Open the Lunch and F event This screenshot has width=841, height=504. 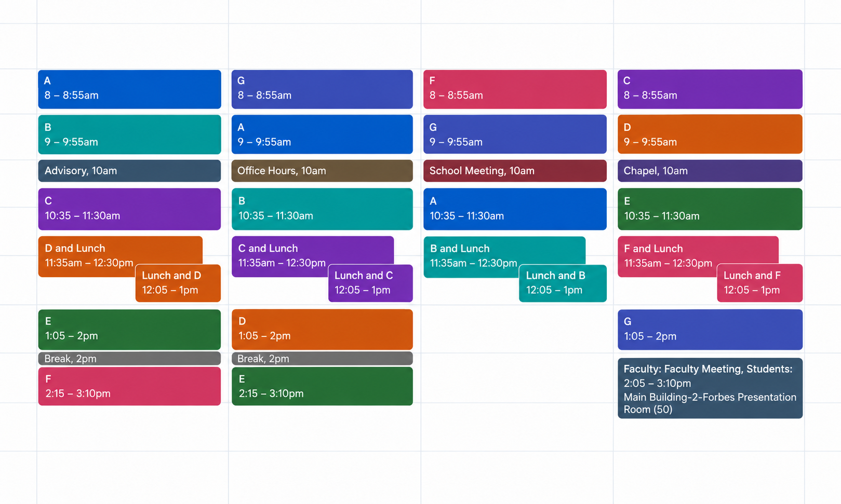760,283
